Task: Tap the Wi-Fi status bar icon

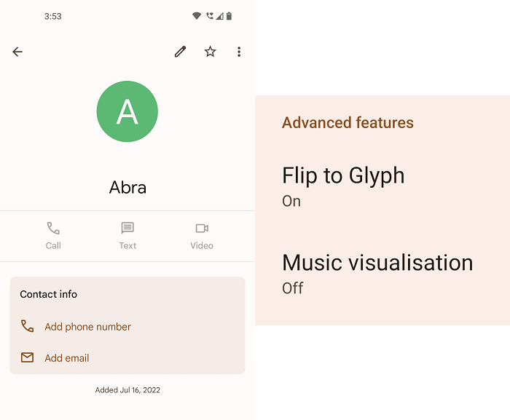Action: (x=197, y=16)
